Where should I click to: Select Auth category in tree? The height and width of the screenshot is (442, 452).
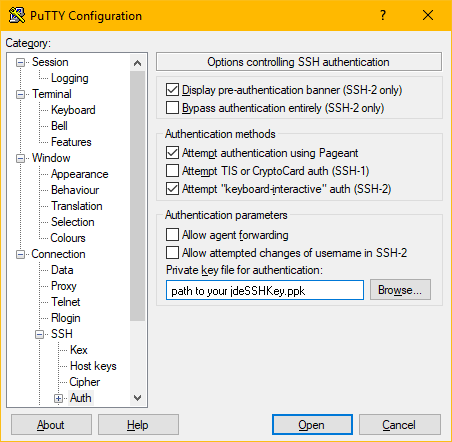tap(81, 398)
